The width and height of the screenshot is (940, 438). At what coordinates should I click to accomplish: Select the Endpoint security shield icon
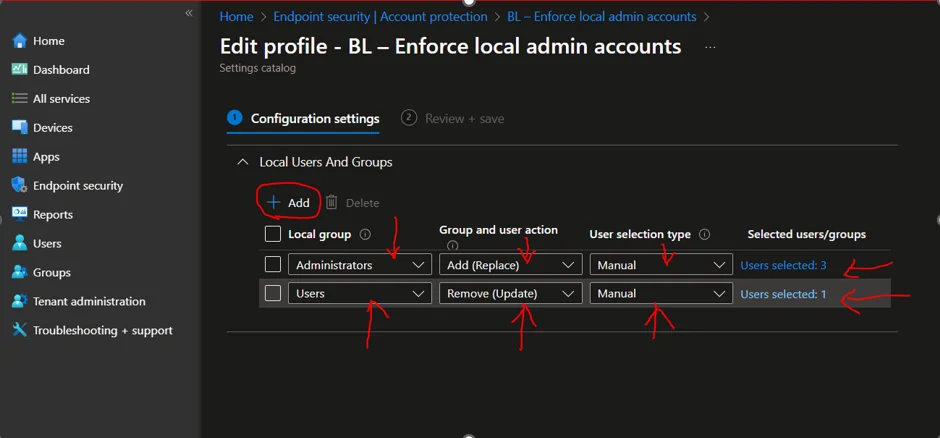(x=19, y=186)
